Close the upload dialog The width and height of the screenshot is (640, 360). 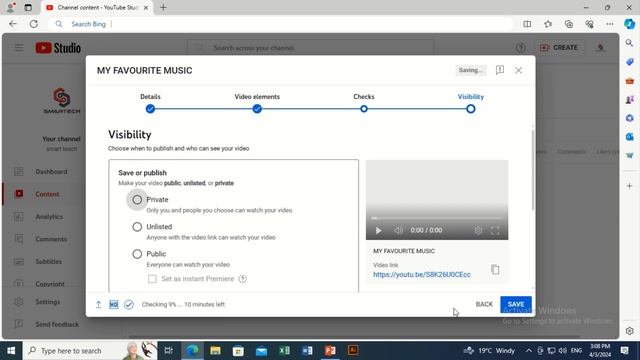click(x=518, y=70)
